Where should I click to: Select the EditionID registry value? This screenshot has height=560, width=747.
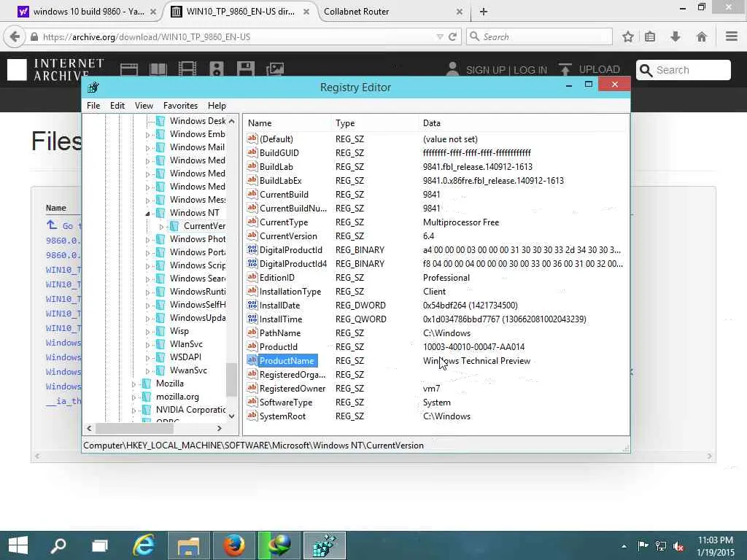coord(276,278)
